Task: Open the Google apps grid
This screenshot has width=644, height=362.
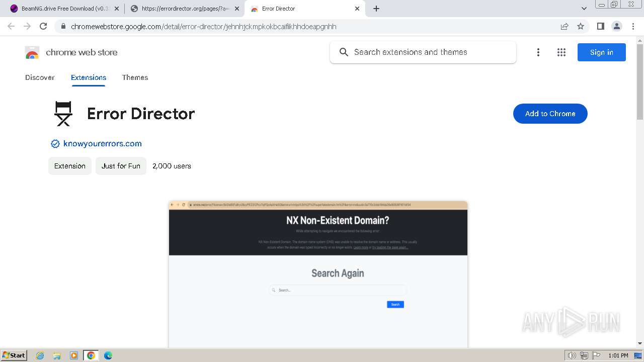Action: [x=561, y=52]
